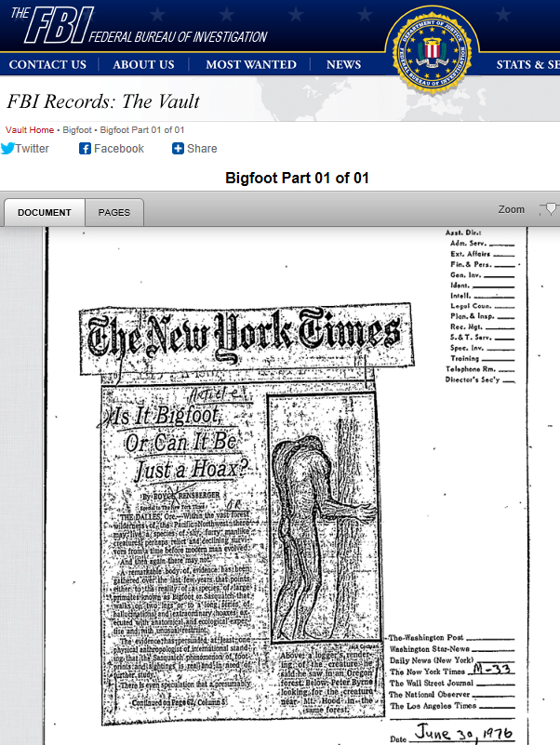This screenshot has width=560, height=745.
Task: Click 'The Wall Street Journal' line in document
Action: click(x=451, y=684)
